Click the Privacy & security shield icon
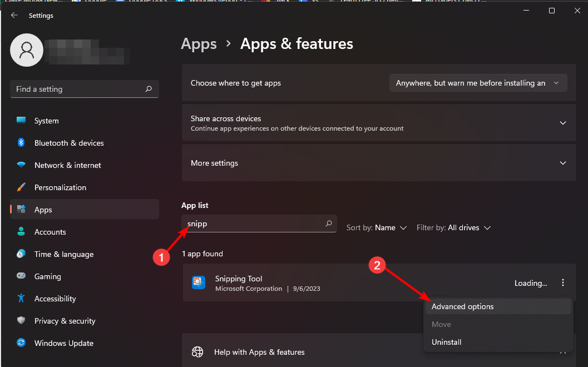 click(x=21, y=321)
